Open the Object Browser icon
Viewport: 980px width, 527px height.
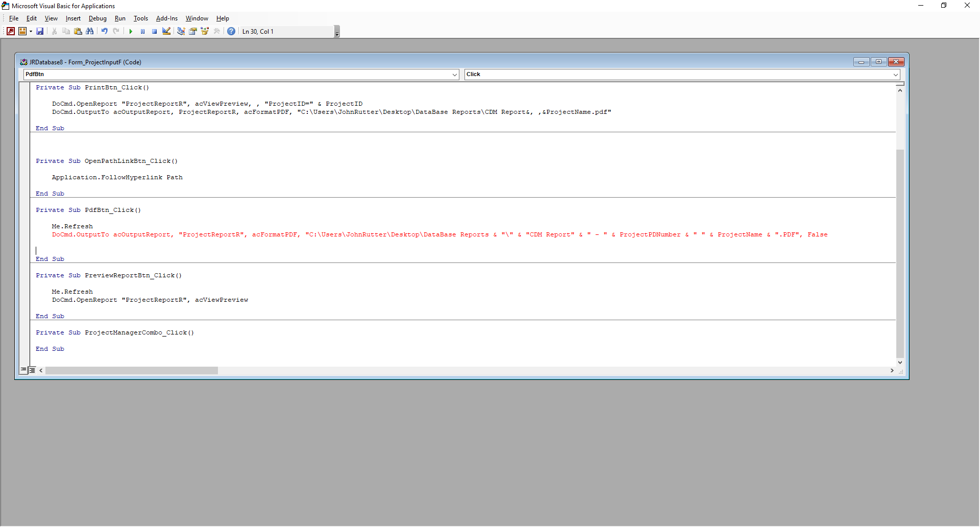(205, 31)
